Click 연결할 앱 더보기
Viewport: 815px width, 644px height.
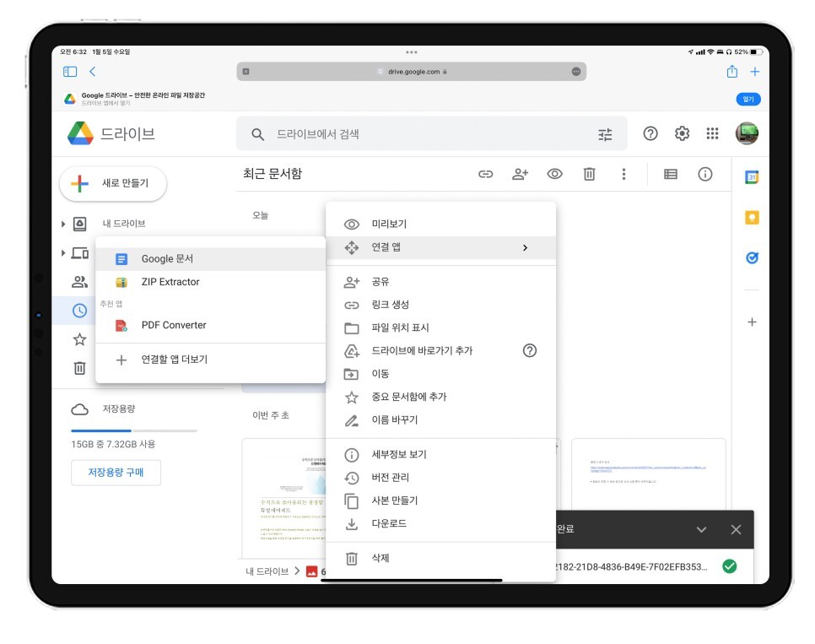[x=211, y=360]
